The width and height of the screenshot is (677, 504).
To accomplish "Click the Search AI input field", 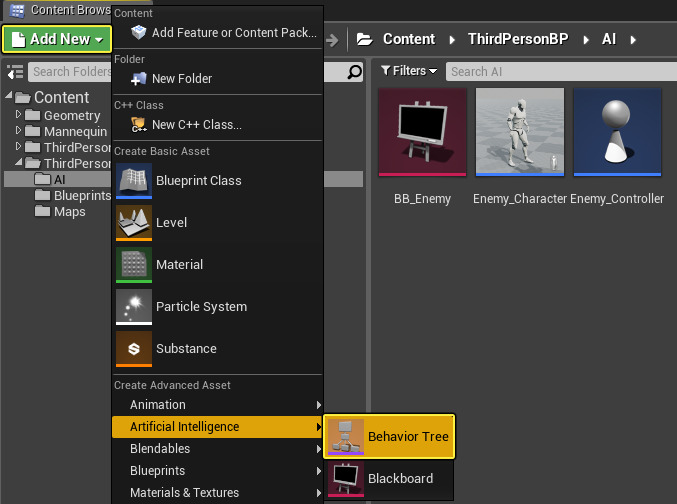I will (555, 71).
